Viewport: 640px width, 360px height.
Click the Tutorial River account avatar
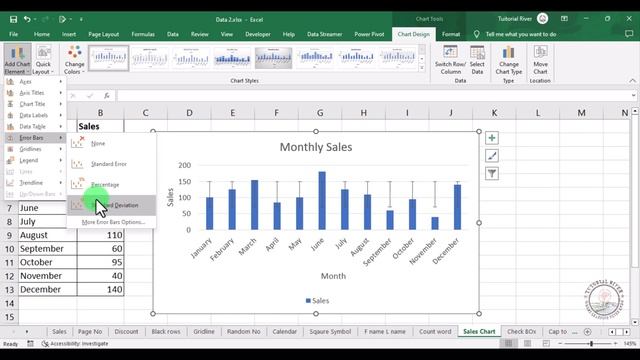542,19
